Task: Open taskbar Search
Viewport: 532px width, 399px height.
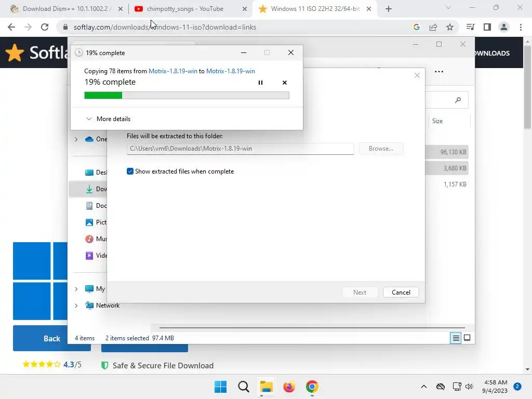Action: tap(243, 387)
